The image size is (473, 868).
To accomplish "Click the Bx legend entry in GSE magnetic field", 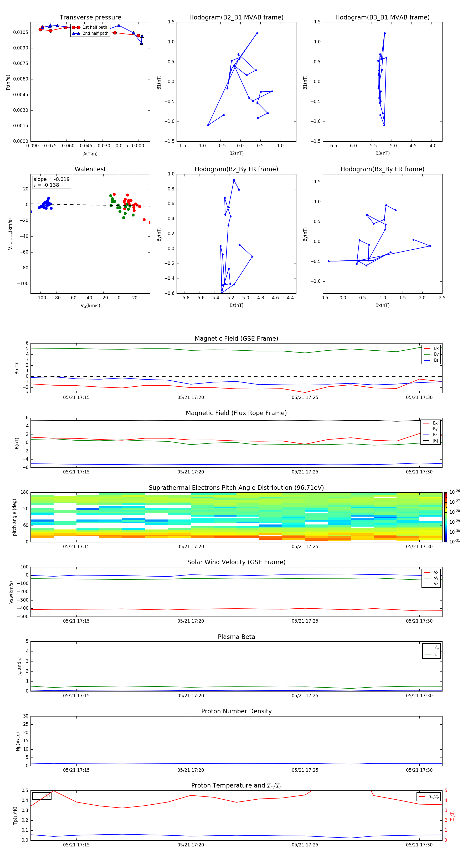I will pyautogui.click(x=431, y=349).
